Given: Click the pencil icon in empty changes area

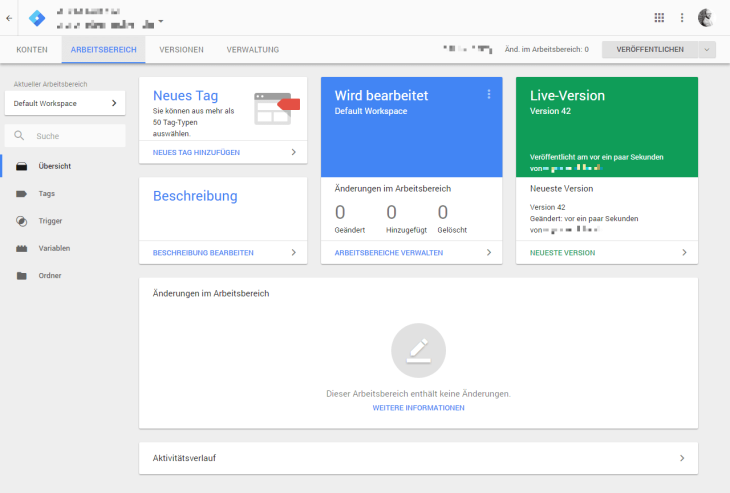Looking at the screenshot, I should click(419, 350).
